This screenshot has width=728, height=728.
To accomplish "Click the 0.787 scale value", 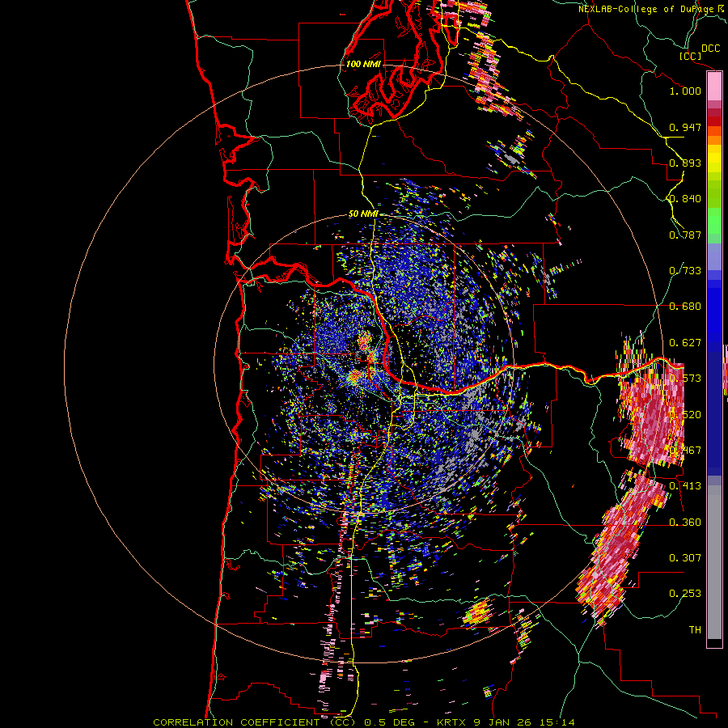I will pyautogui.click(x=685, y=235).
